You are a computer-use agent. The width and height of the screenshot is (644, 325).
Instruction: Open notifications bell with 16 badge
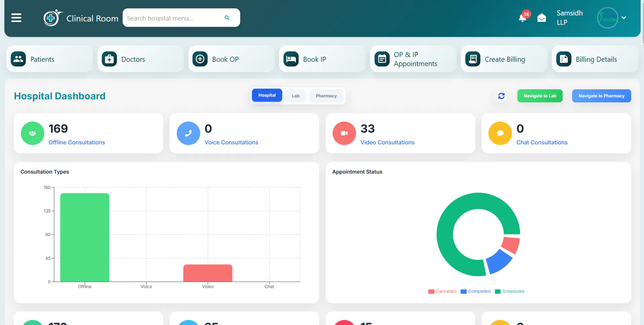(523, 17)
